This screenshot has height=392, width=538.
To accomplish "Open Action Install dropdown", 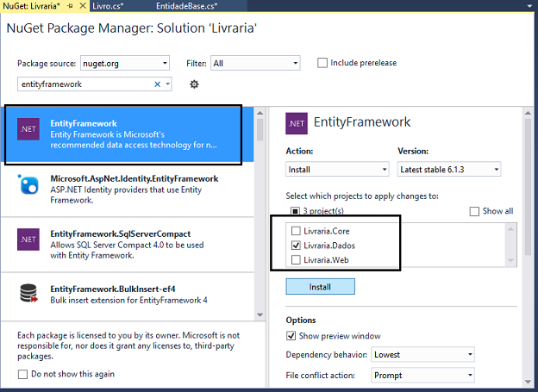I will (337, 169).
